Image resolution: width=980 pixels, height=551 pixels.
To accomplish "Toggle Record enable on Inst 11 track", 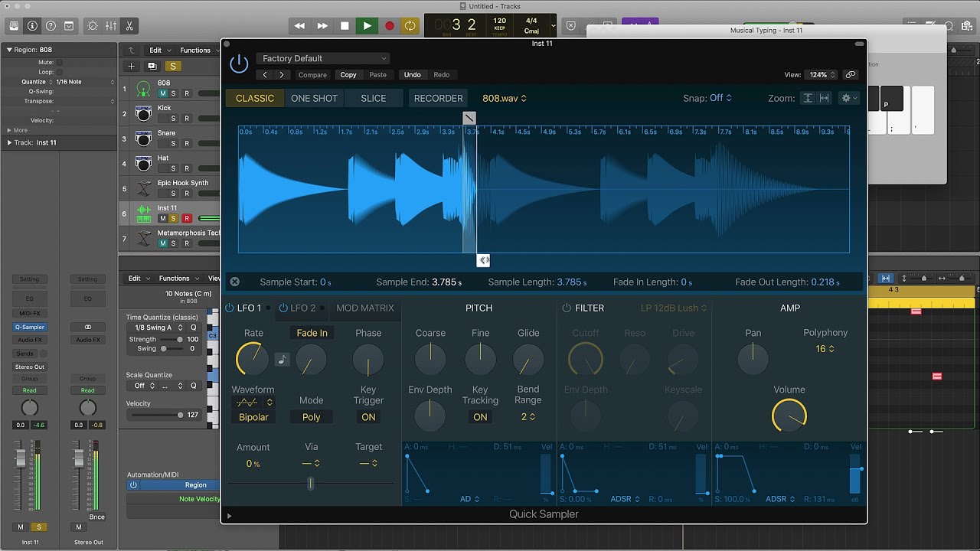I will pos(186,219).
